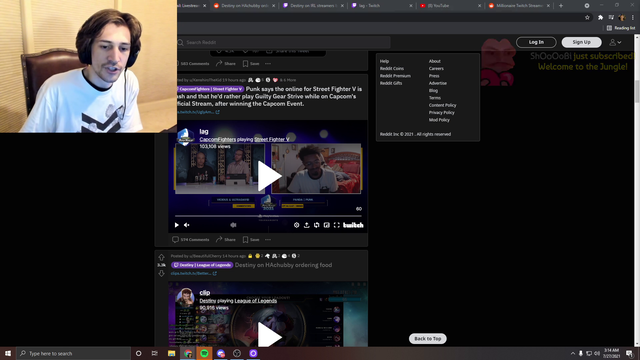This screenshot has width=640, height=360.
Task: Click the small play icon in the player bar
Action: click(176, 225)
